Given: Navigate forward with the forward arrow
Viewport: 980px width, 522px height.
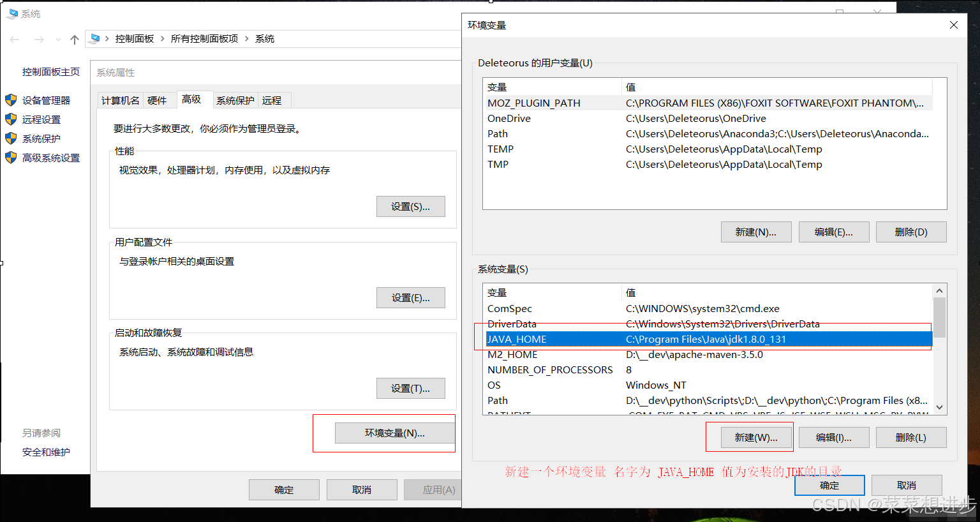Looking at the screenshot, I should click(x=39, y=40).
